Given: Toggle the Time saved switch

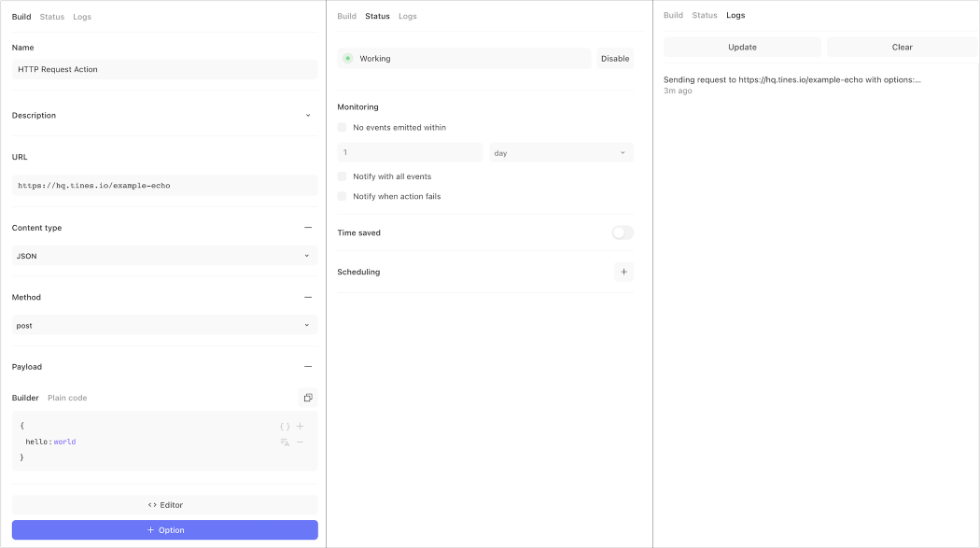Looking at the screenshot, I should coord(623,232).
